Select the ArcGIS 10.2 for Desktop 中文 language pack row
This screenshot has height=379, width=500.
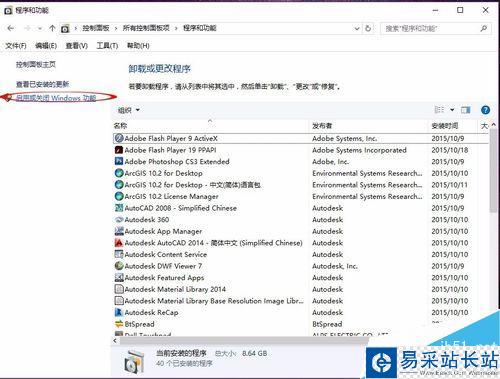pyautogui.click(x=301, y=185)
